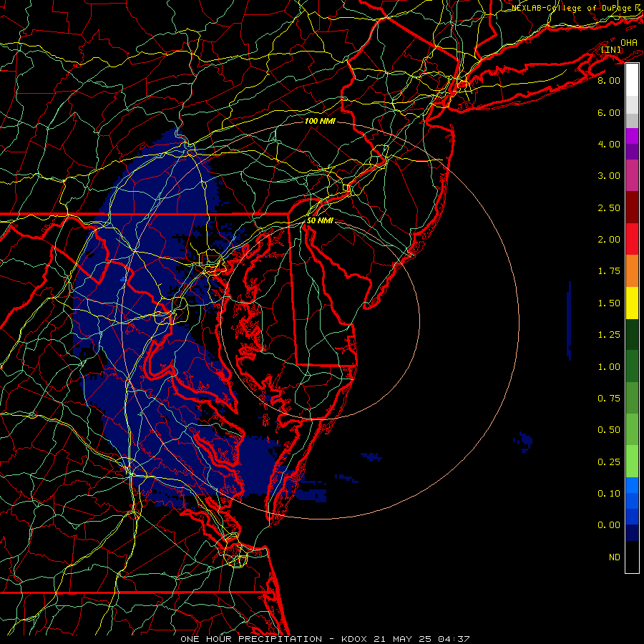Click the "ONE HOUR PRECIPITATION" title text
644x644 pixels.
(x=251, y=639)
